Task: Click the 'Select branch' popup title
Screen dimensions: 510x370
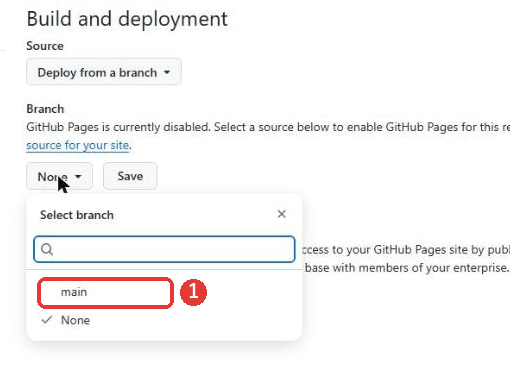Action: [77, 215]
